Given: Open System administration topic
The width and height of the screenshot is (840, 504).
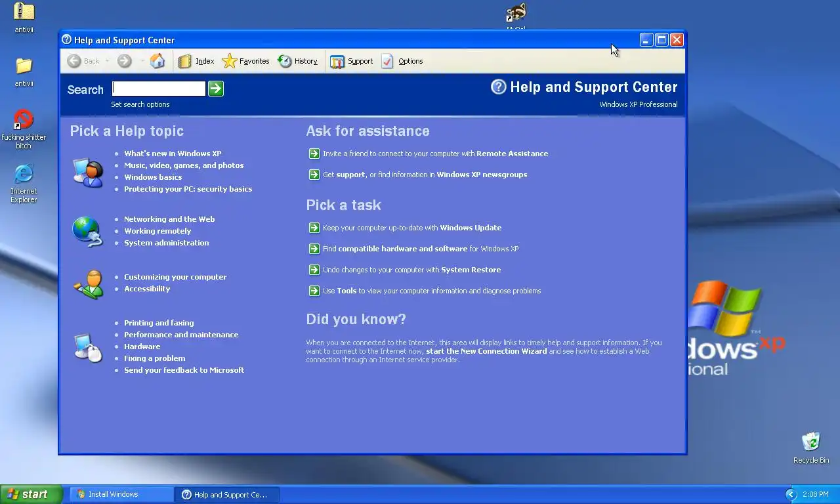Looking at the screenshot, I should [x=167, y=243].
